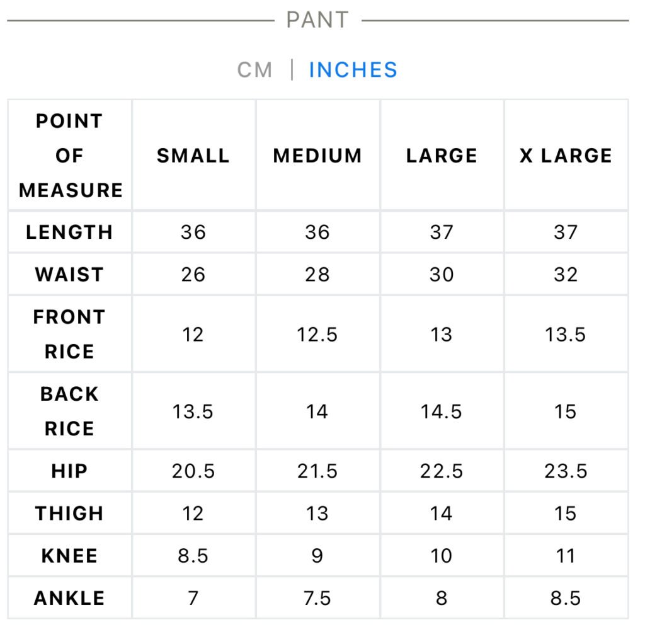Click the LARGE column header
Viewport: 645px width, 644px height.
[x=442, y=156]
